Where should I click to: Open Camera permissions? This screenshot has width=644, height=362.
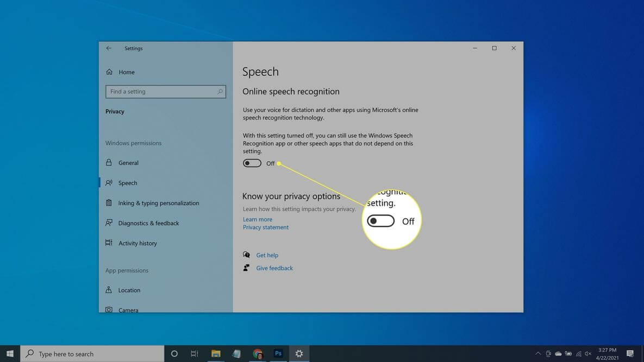128,310
